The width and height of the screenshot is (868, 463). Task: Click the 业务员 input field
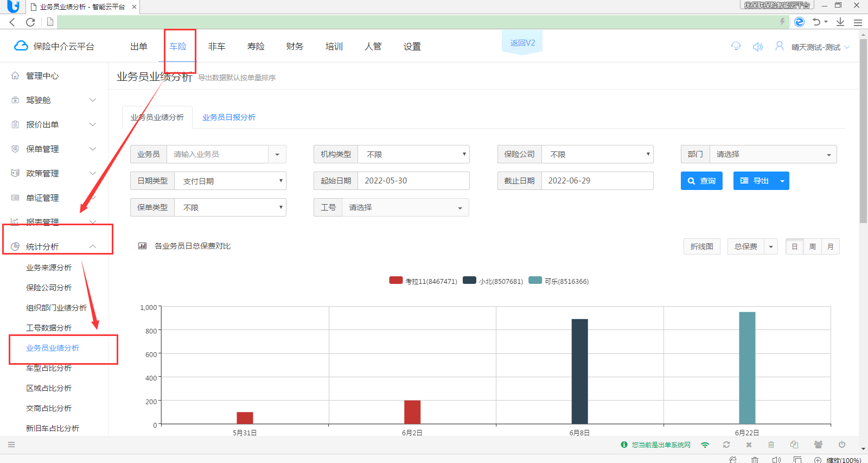point(218,154)
